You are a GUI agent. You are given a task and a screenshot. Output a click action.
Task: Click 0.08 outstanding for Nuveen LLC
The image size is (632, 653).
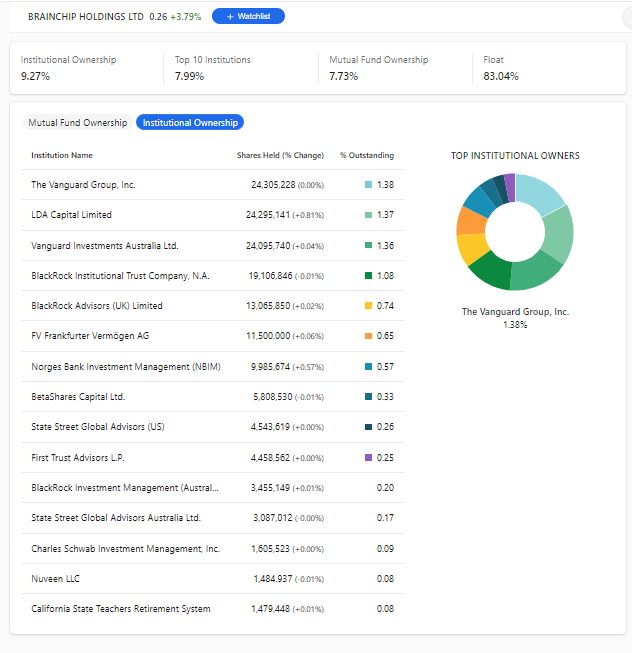point(385,578)
